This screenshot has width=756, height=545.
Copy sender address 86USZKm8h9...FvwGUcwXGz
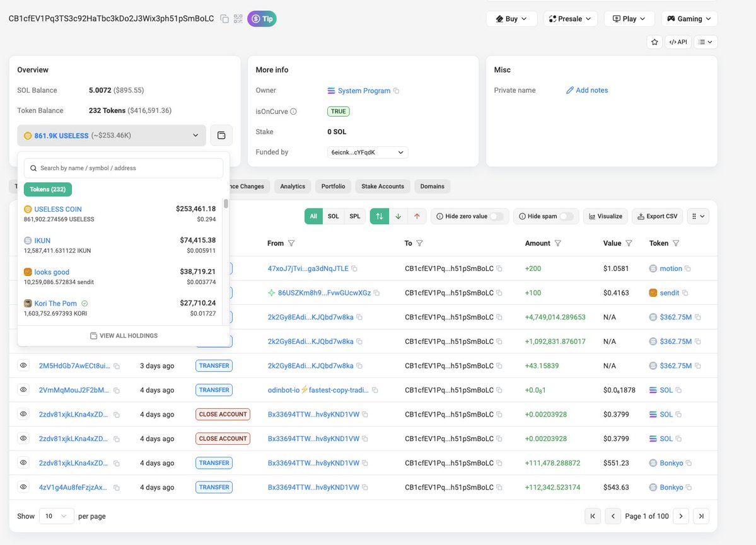click(x=376, y=293)
